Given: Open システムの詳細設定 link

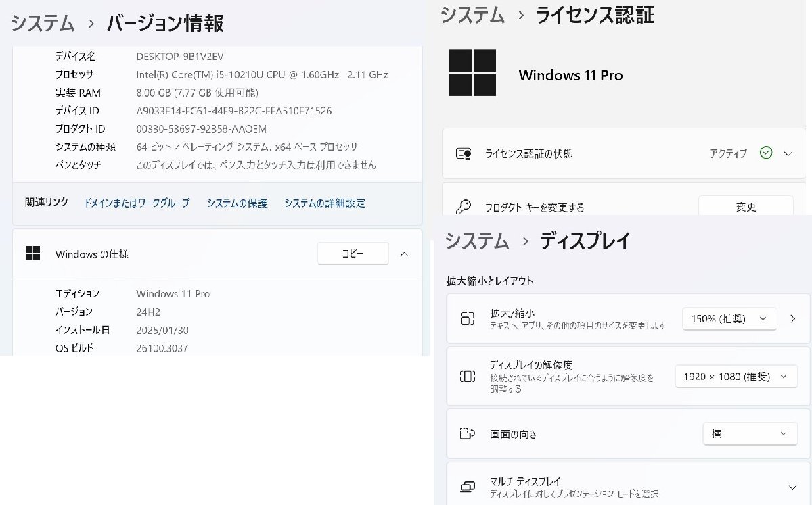Looking at the screenshot, I should click(325, 202).
